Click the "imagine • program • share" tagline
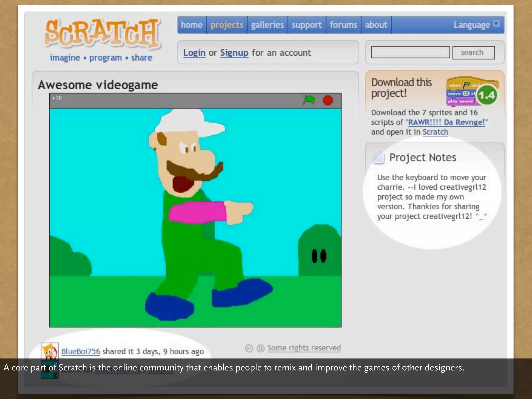 (101, 57)
